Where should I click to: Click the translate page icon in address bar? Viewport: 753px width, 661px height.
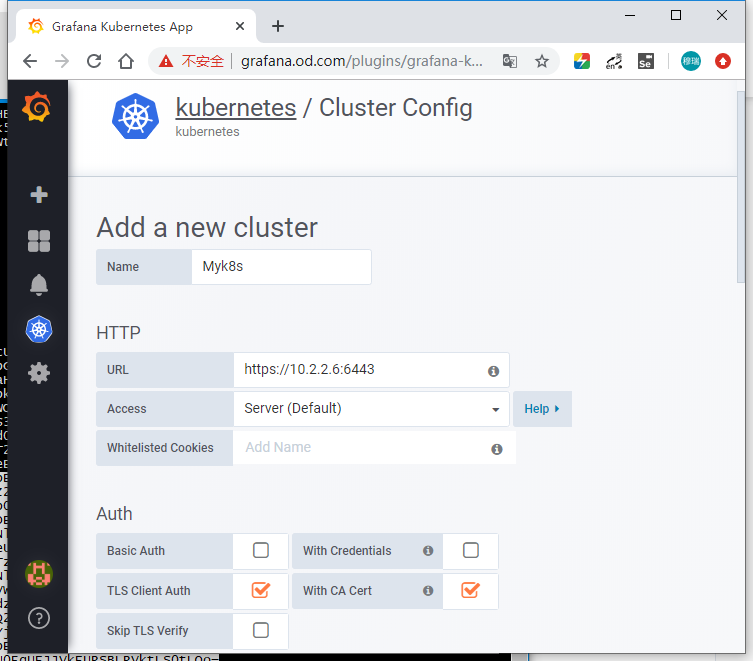(510, 61)
